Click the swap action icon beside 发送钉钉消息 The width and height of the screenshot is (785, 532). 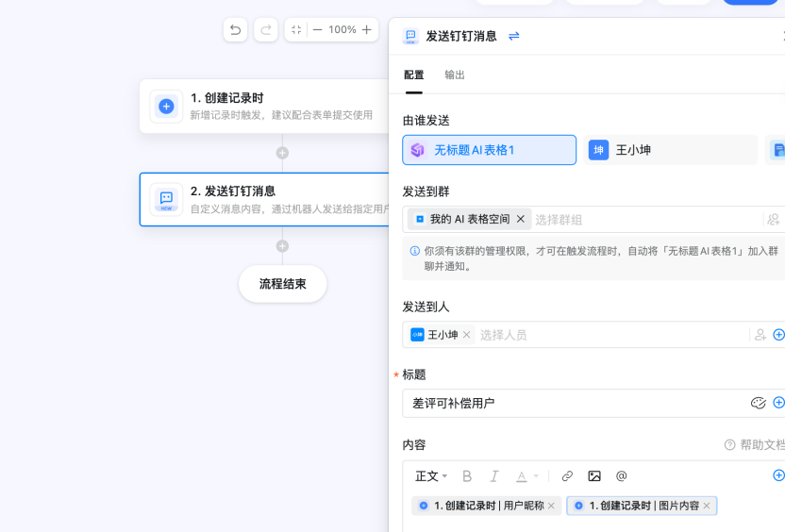coord(514,36)
